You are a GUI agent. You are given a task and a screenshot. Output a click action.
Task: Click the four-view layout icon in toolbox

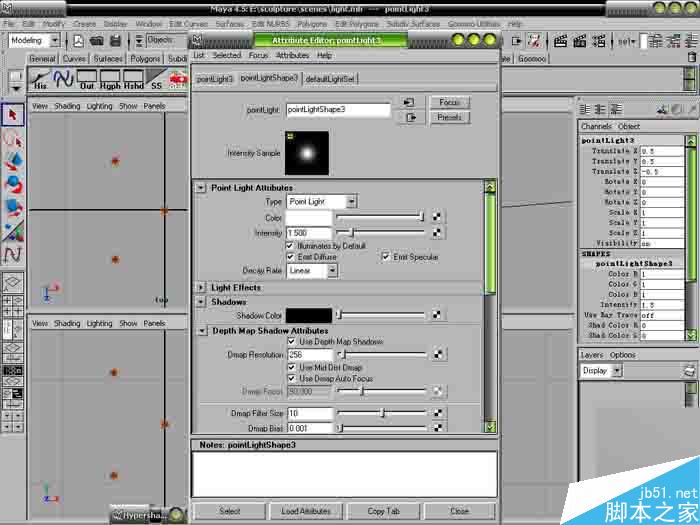pos(12,306)
